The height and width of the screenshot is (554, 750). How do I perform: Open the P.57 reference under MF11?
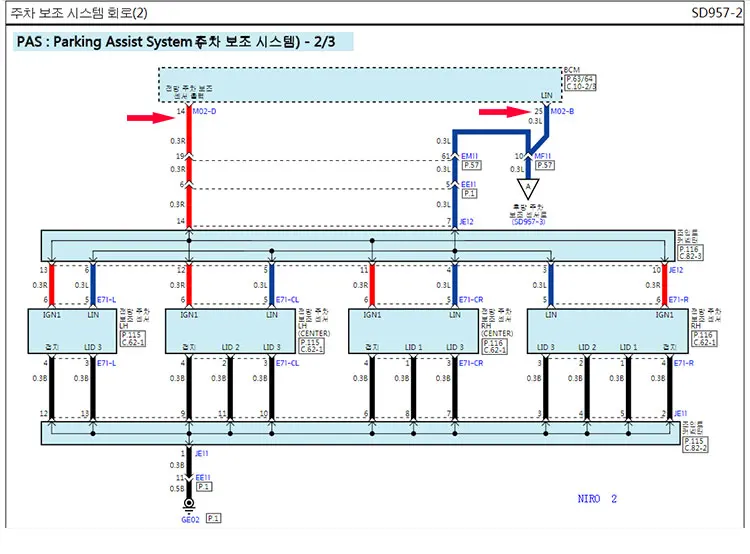tap(545, 165)
